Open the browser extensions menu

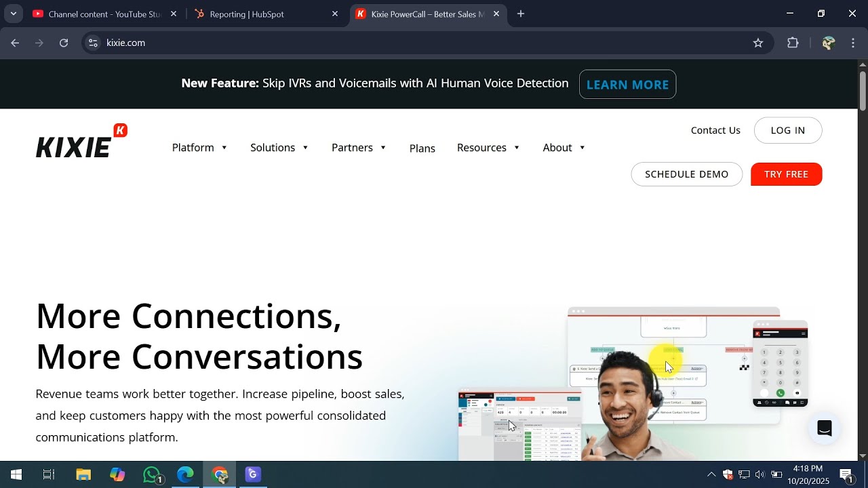pyautogui.click(x=793, y=43)
